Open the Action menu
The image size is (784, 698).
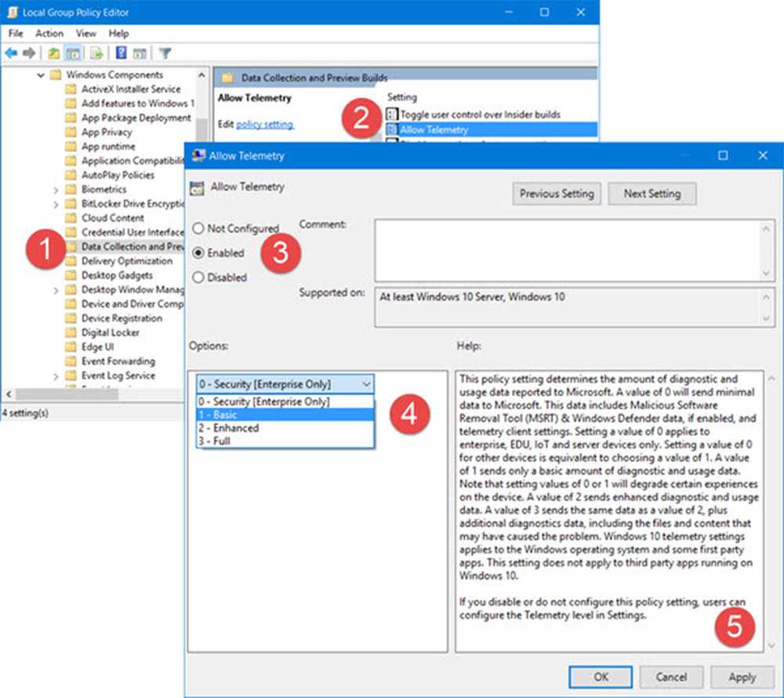[49, 34]
